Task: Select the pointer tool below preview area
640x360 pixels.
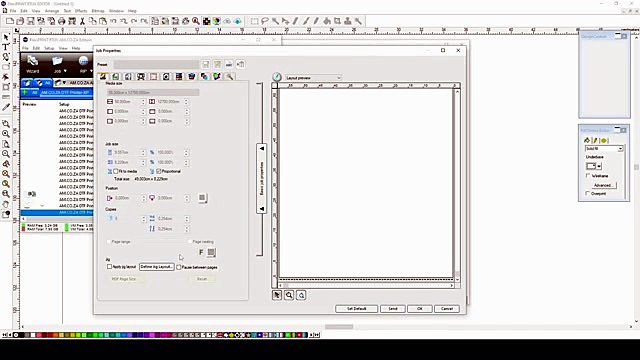Action: pyautogui.click(x=277, y=295)
